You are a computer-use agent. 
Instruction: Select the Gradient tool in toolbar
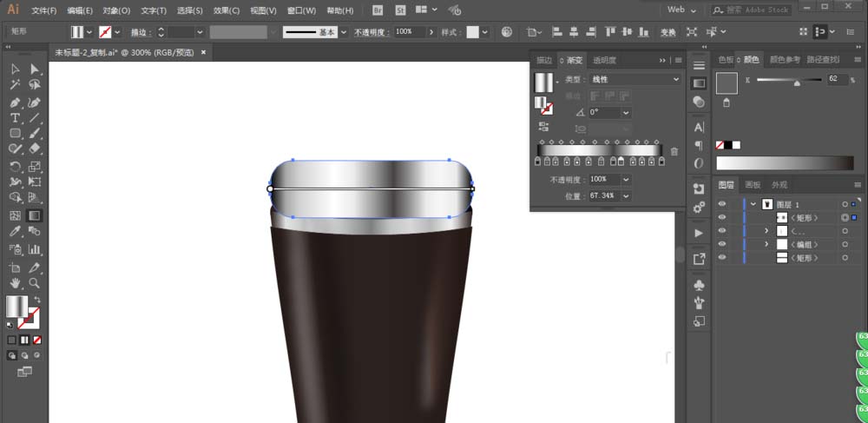(x=35, y=215)
